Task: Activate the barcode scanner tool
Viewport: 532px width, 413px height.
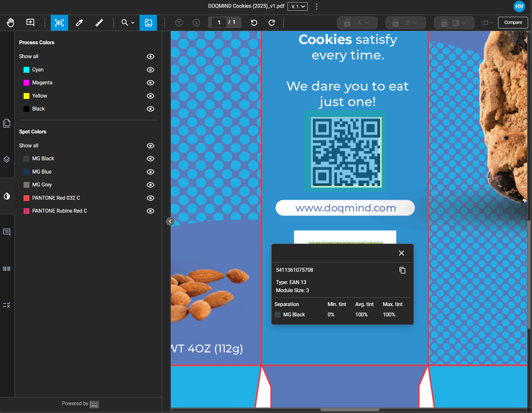Action: pos(59,23)
